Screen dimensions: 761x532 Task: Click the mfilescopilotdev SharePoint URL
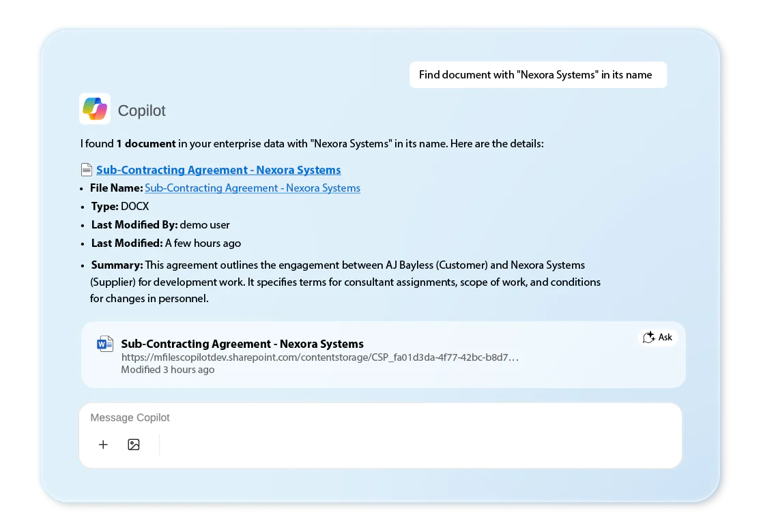point(319,357)
